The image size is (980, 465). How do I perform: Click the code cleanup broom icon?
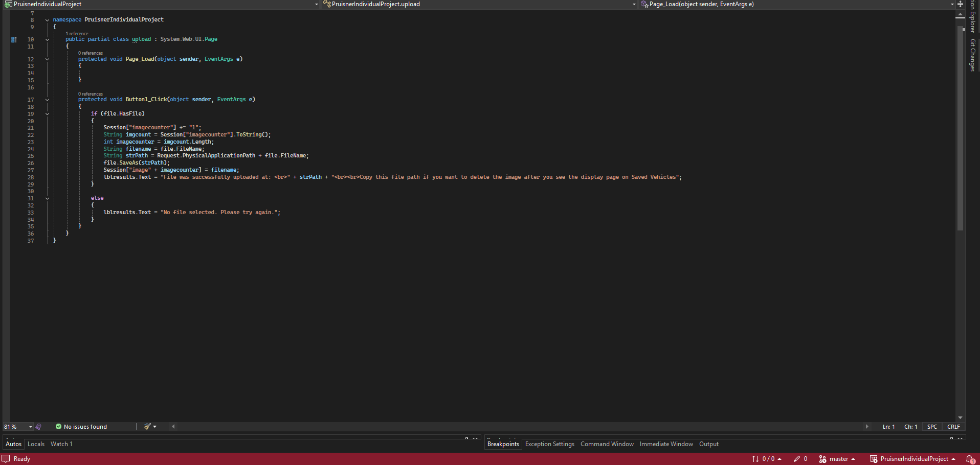pos(147,427)
